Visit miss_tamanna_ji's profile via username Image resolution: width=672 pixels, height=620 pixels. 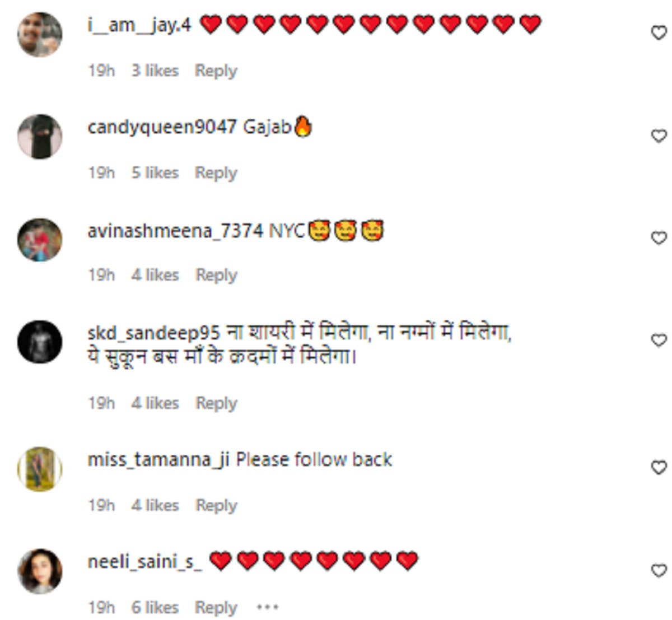(x=158, y=460)
